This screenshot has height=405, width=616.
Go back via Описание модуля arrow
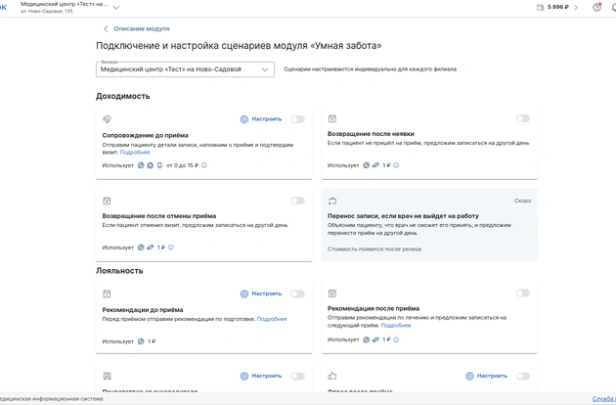107,29
